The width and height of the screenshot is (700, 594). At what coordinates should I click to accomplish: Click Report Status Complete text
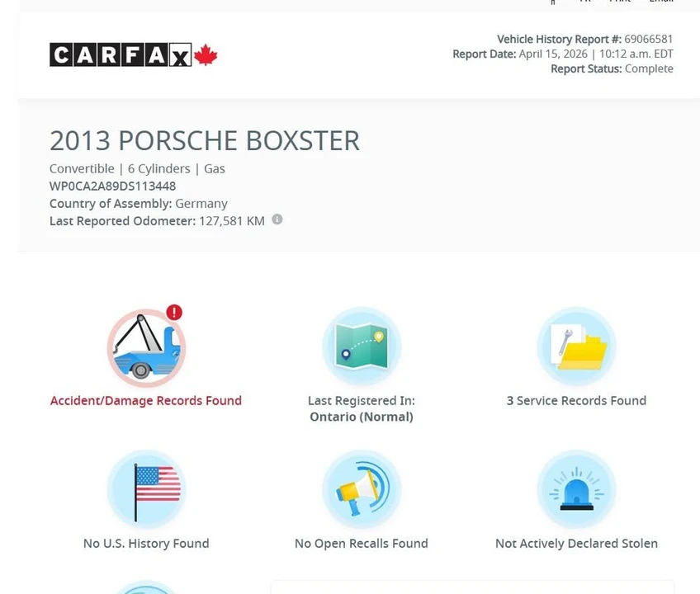click(612, 68)
